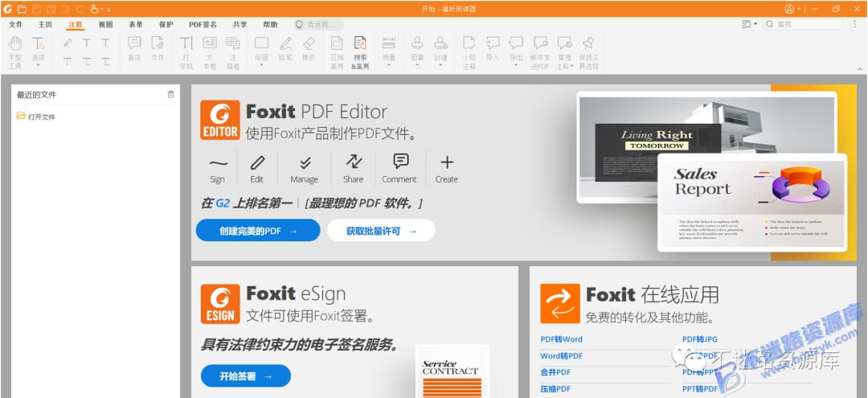Choose the highlight pen markup tool
Image resolution: width=868 pixels, height=398 pixels.
(x=68, y=43)
